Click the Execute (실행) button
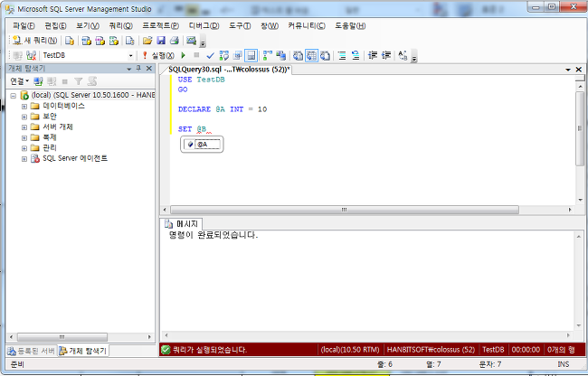Viewport: 588px width, 376px height. click(x=158, y=55)
